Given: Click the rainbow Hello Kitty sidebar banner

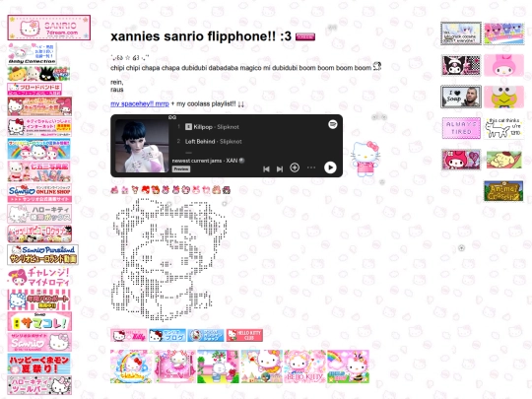Looking at the screenshot, I should [x=39, y=149].
